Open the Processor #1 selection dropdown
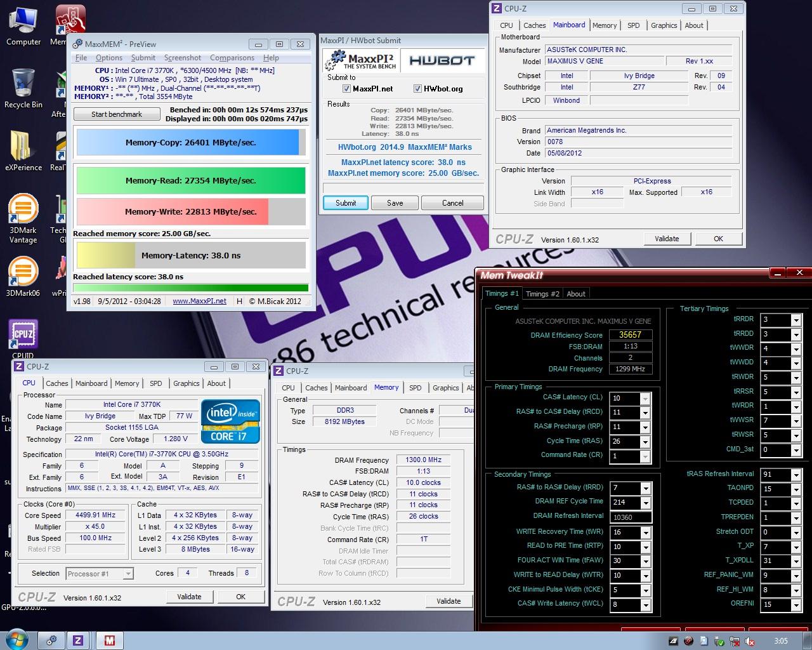The height and width of the screenshot is (650, 812). click(x=128, y=574)
